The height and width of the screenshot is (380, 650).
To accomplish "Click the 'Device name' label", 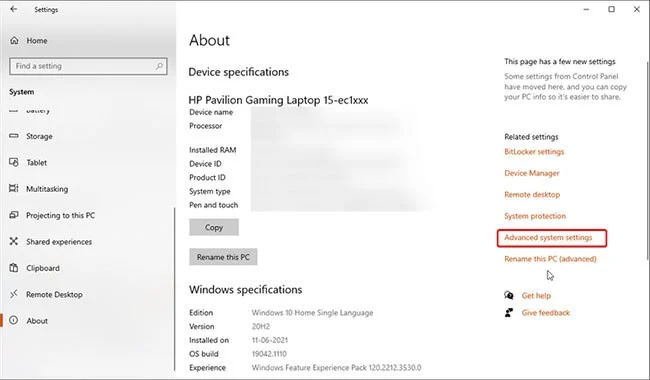I will pyautogui.click(x=211, y=112).
